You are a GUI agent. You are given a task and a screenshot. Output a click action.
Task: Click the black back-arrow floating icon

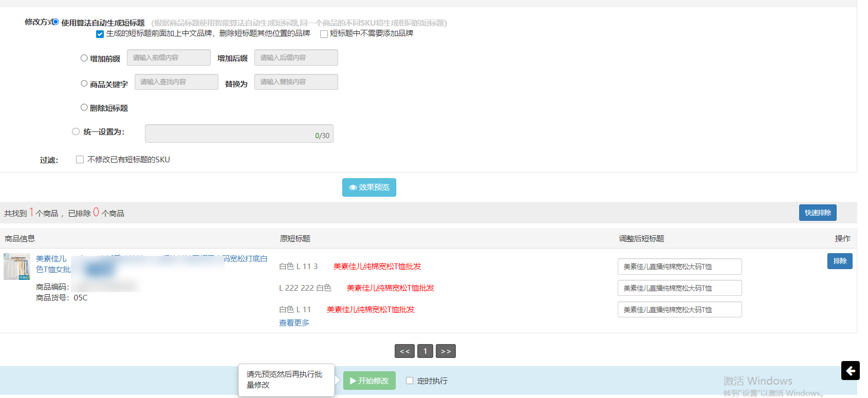click(850, 370)
